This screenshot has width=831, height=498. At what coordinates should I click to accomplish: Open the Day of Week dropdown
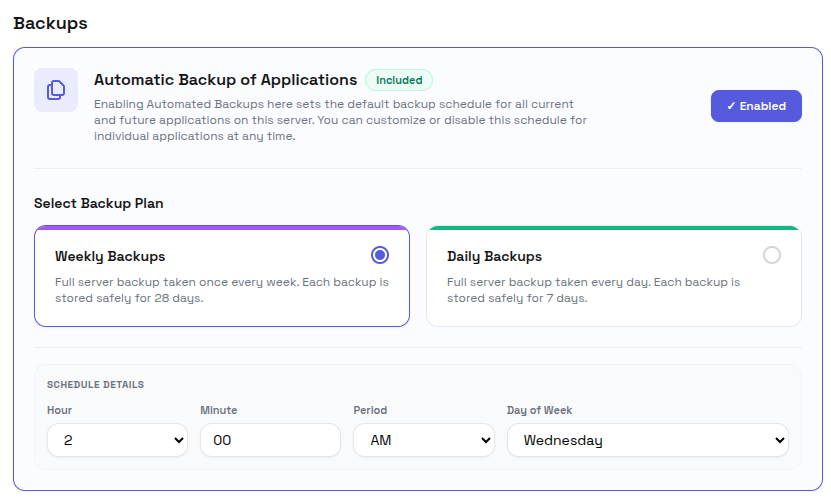[648, 440]
